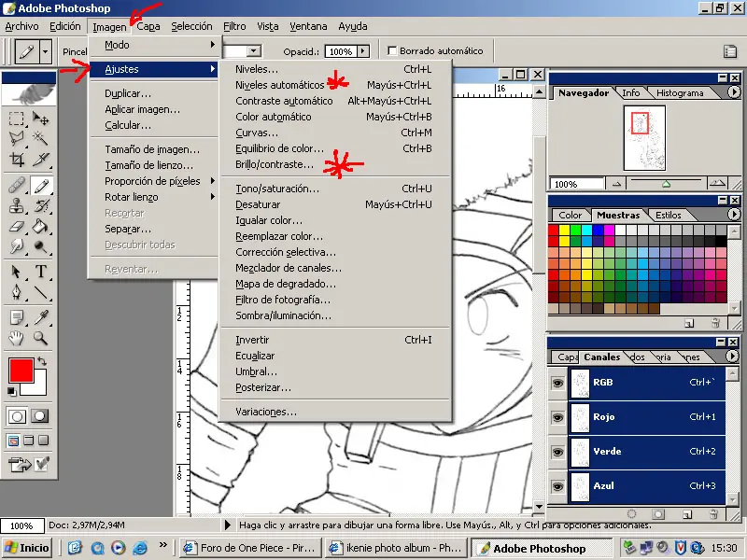Image resolution: width=747 pixels, height=560 pixels.
Task: Select the Pencil tool in toolbox
Action: (41, 185)
